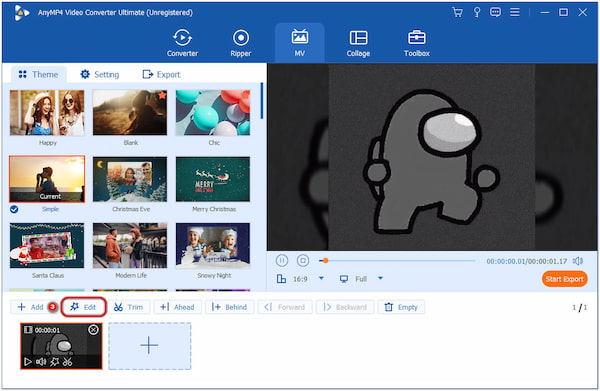
Task: Open the hamburger menu icon
Action: 515,12
